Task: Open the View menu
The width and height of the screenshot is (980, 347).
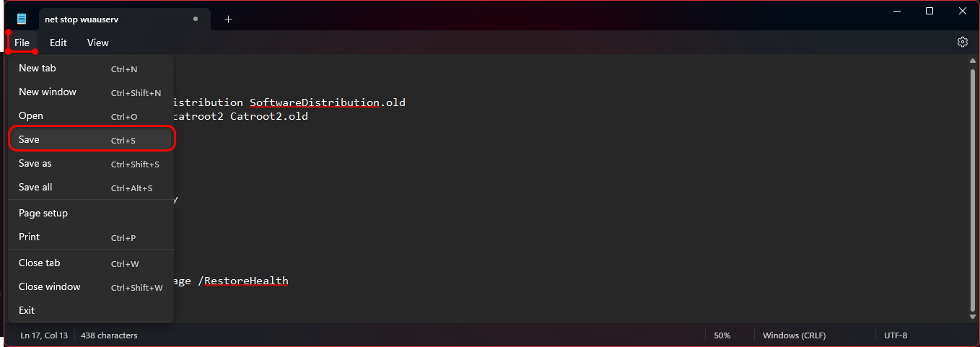Action: pyautogui.click(x=98, y=43)
